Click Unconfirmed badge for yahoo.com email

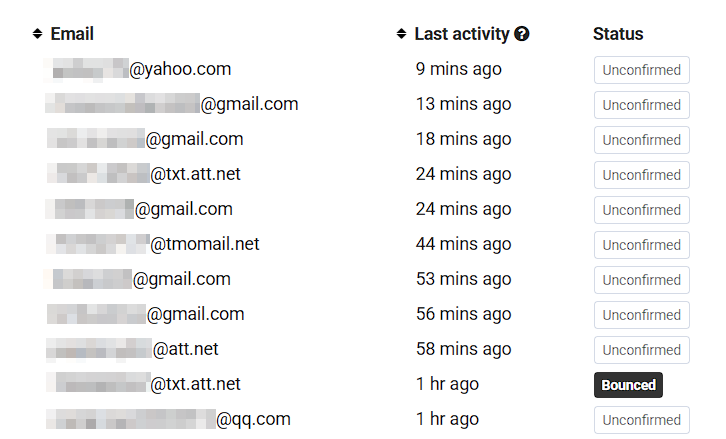(642, 70)
